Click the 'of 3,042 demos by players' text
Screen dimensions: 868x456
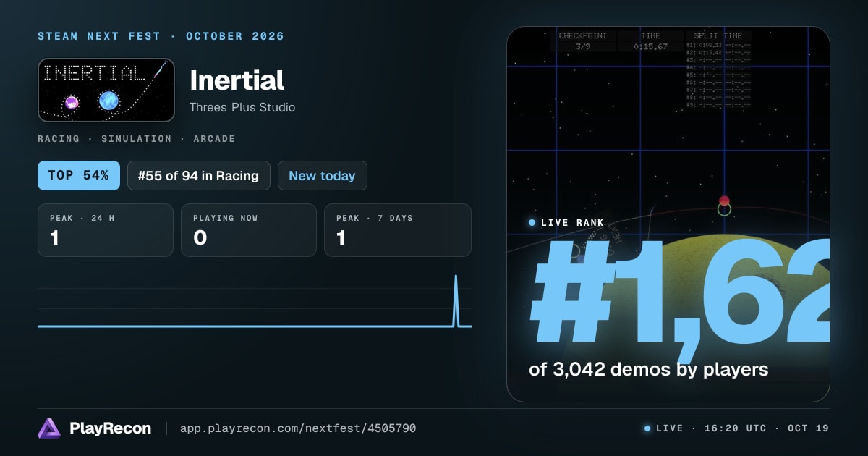click(x=648, y=369)
